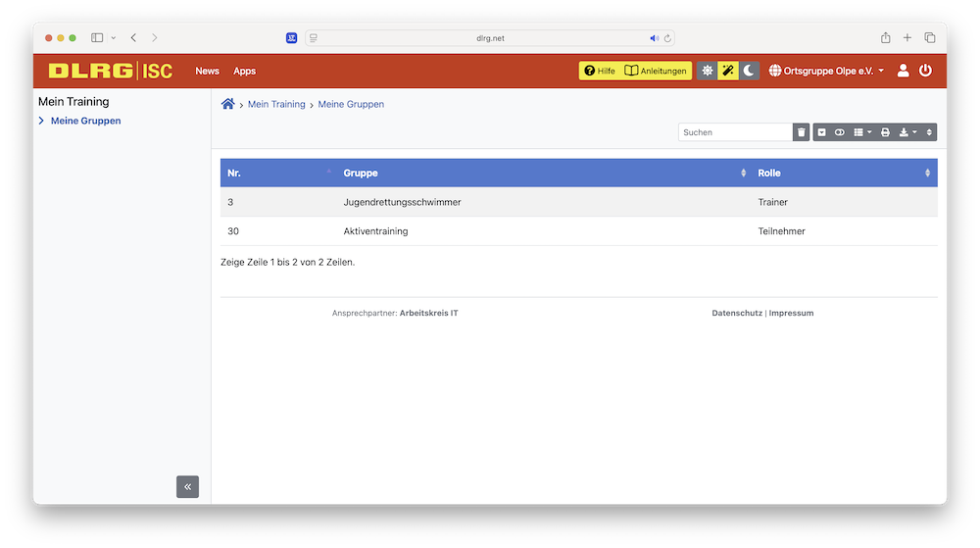Reload the page in Safari

tap(667, 38)
